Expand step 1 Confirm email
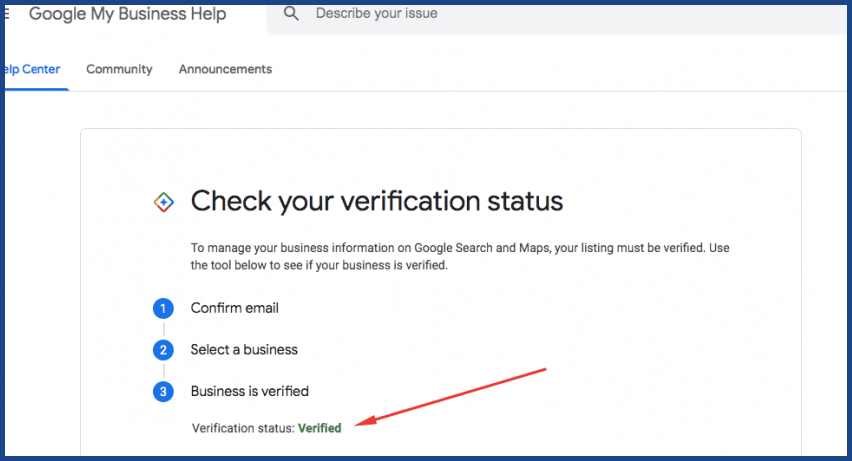852x461 pixels. click(235, 308)
